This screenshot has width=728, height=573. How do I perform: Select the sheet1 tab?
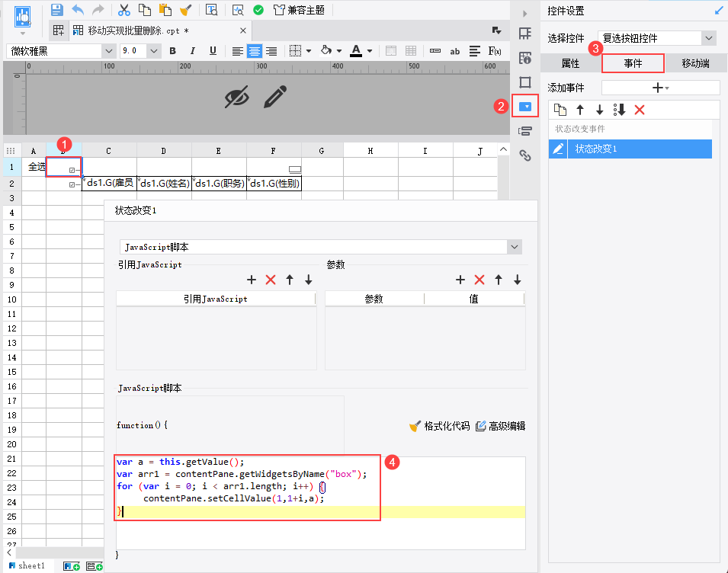[x=27, y=565]
